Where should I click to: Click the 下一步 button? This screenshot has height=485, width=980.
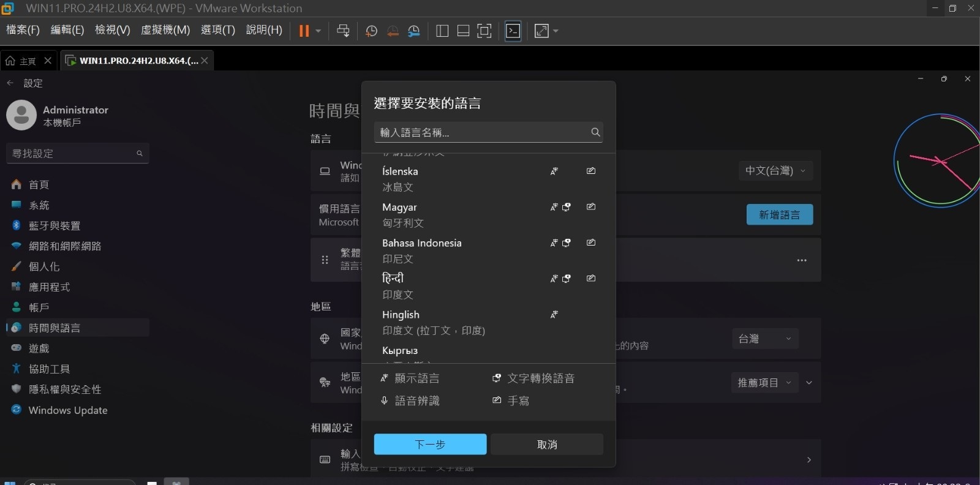[x=430, y=444]
